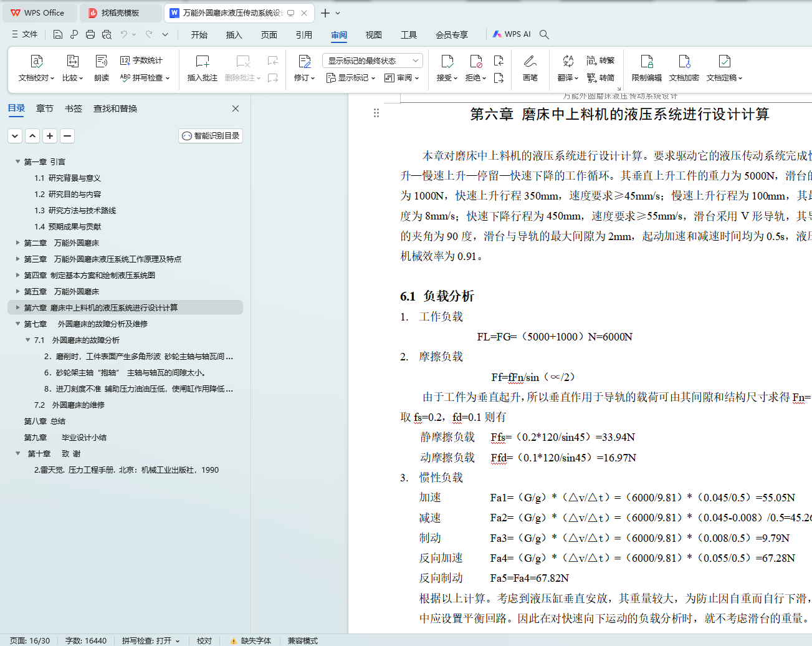812x646 pixels.
Task: Switch to the 工具 ribbon tab
Action: click(x=409, y=35)
